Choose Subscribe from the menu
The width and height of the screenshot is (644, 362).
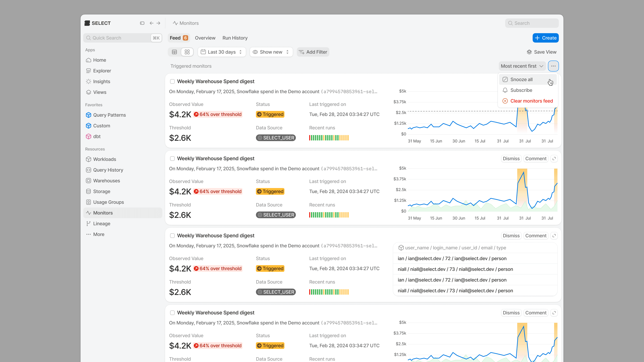527,90
